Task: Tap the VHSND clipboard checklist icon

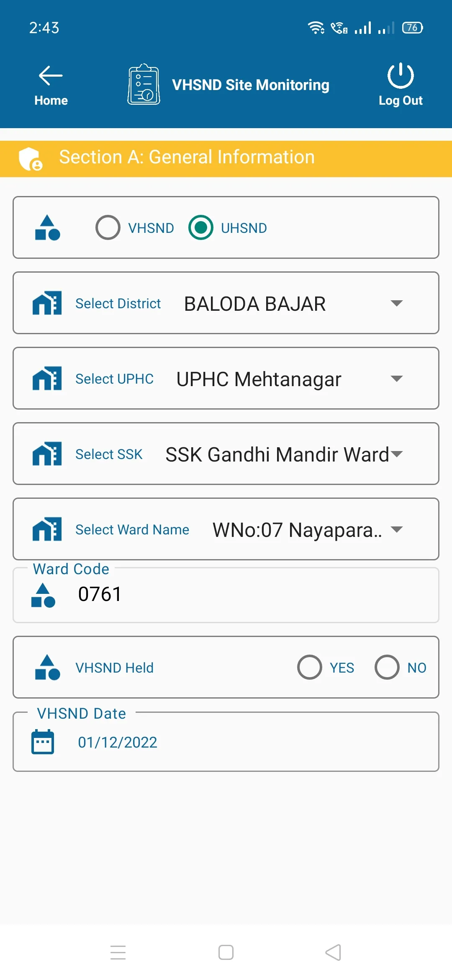Action: pyautogui.click(x=144, y=84)
